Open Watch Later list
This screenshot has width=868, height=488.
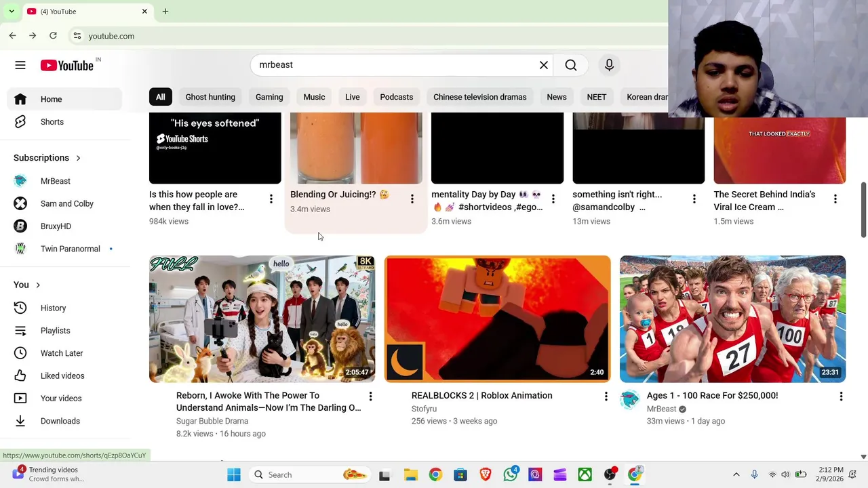65,353
